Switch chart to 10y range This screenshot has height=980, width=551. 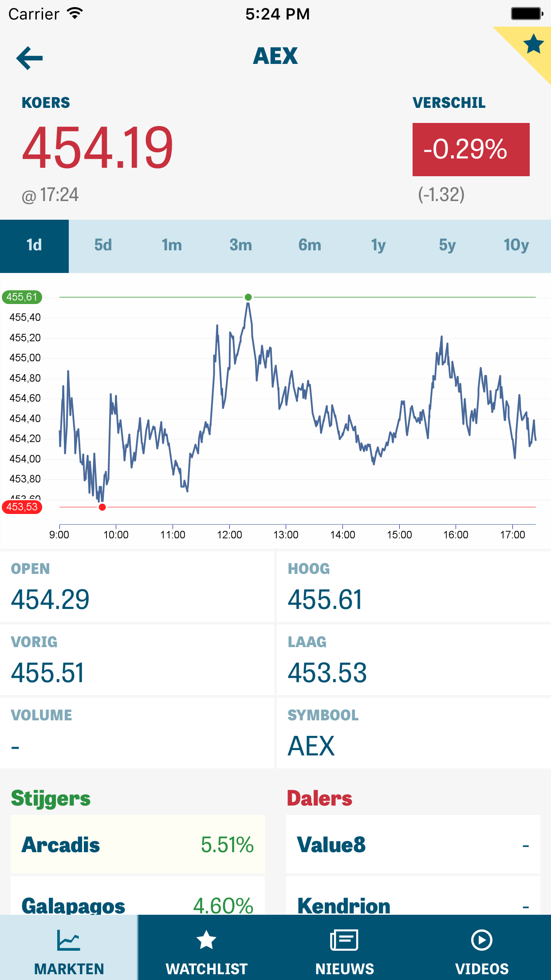tap(516, 245)
